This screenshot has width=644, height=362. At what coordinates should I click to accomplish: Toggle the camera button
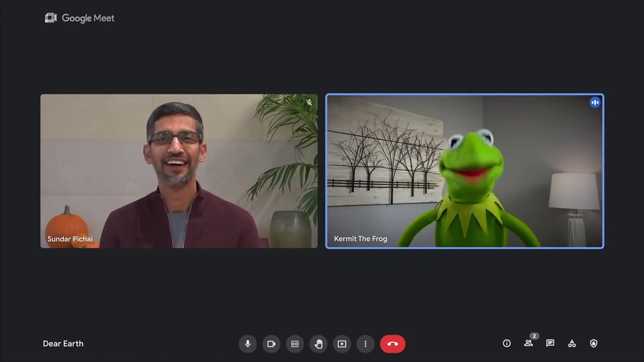[x=271, y=344]
